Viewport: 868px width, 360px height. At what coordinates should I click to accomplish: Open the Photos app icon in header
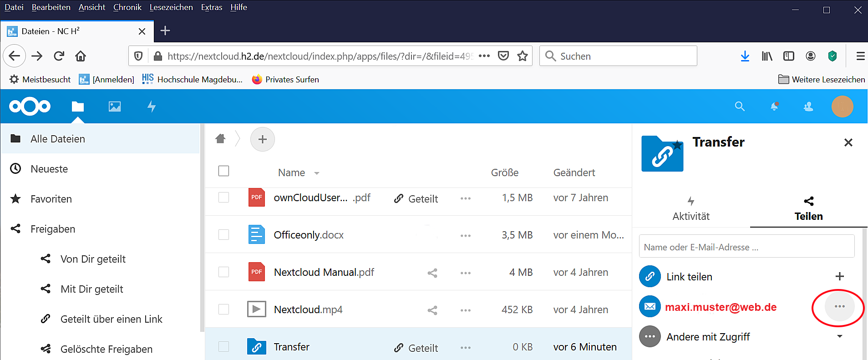click(115, 106)
